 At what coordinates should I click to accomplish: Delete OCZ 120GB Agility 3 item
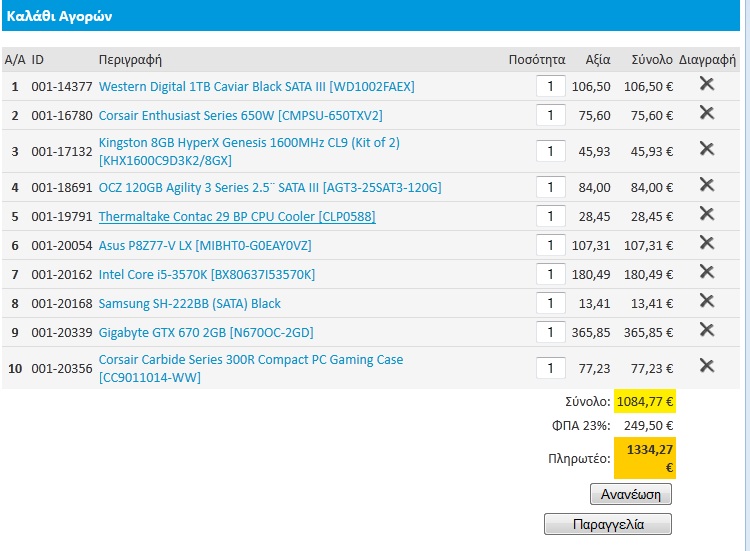pos(706,185)
